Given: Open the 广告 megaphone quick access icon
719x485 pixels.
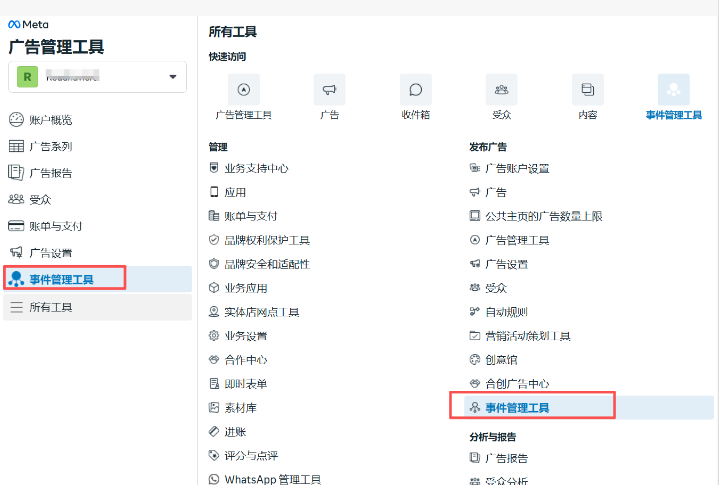Looking at the screenshot, I should 330,89.
